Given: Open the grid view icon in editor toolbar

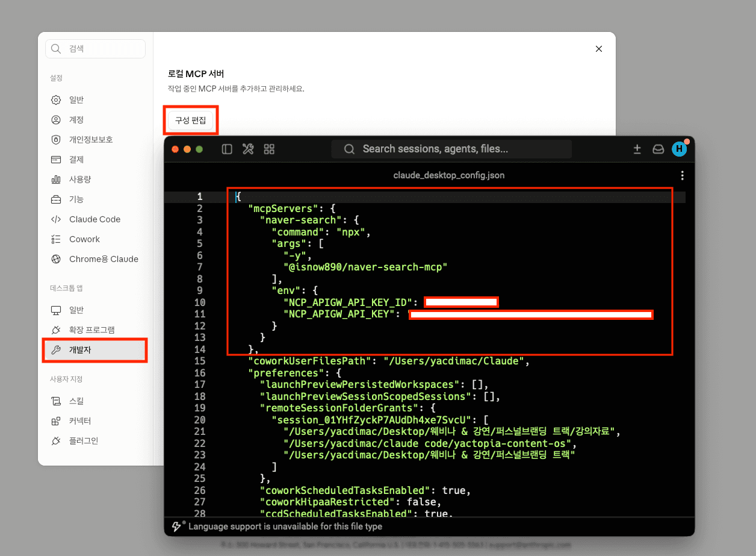Looking at the screenshot, I should click(x=269, y=149).
